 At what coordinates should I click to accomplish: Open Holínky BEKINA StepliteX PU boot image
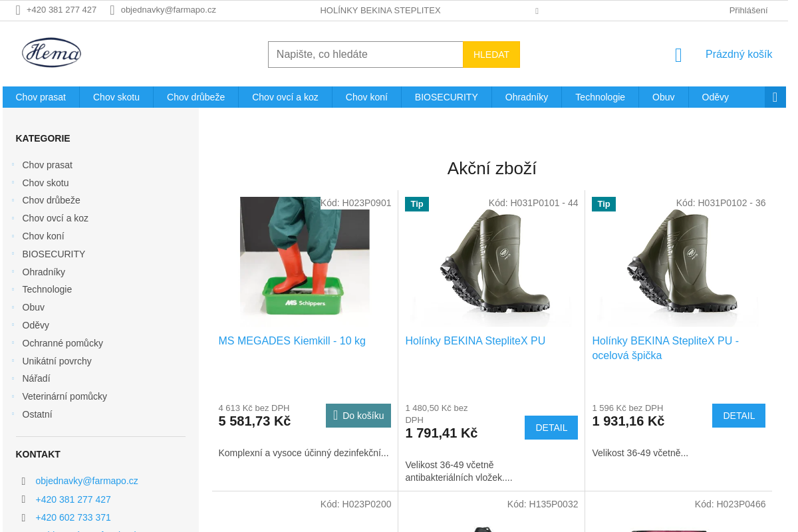pos(491,261)
